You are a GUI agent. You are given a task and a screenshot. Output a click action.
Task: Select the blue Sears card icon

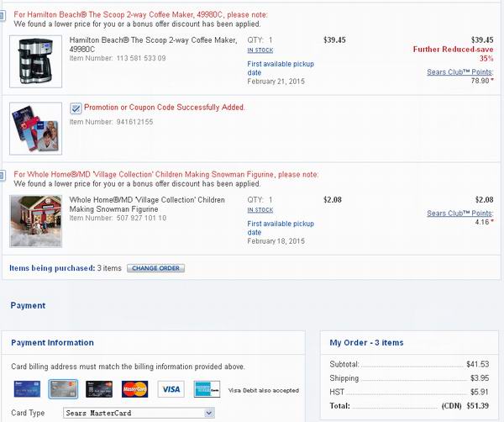(26, 389)
